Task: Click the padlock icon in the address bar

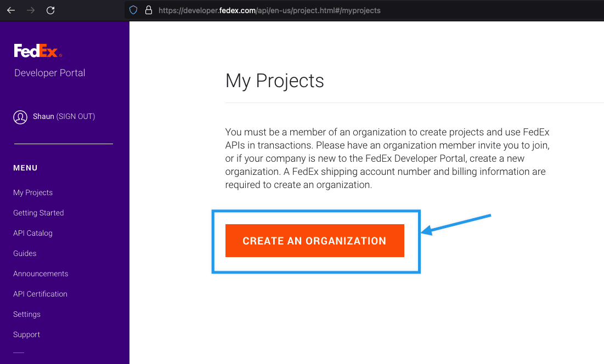Action: pos(148,10)
